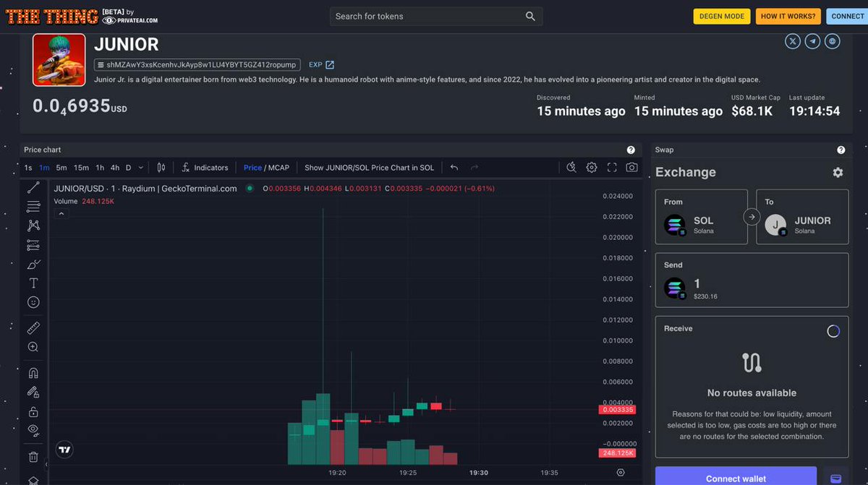This screenshot has height=485, width=868.
Task: Click the CONNECT button in header
Action: coord(847,16)
